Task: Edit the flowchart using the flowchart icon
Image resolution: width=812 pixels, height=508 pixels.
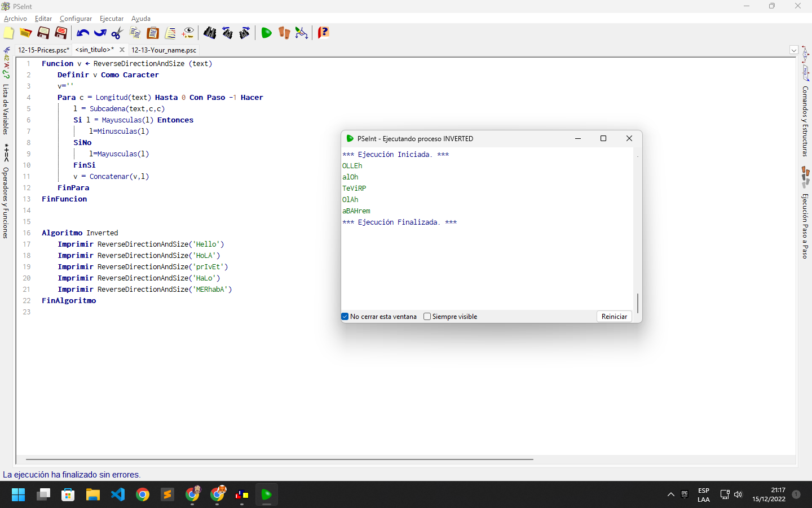Action: click(302, 33)
